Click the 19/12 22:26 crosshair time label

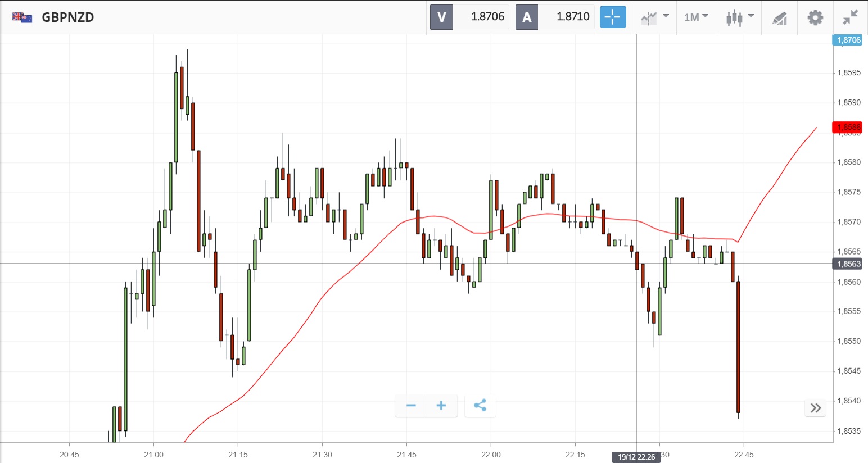636,457
